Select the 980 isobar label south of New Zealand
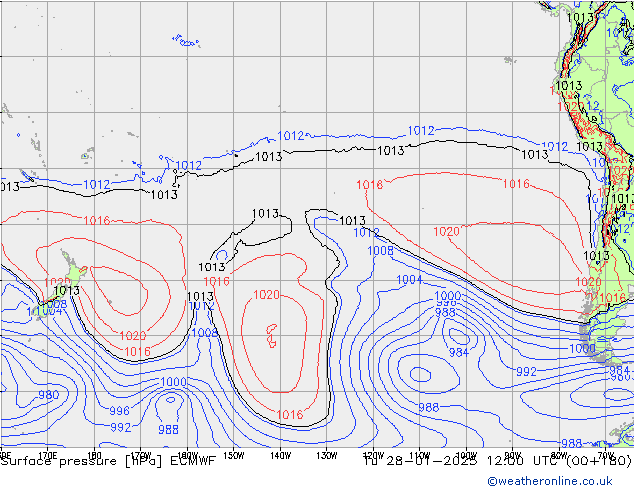634x490 pixels. (48, 395)
